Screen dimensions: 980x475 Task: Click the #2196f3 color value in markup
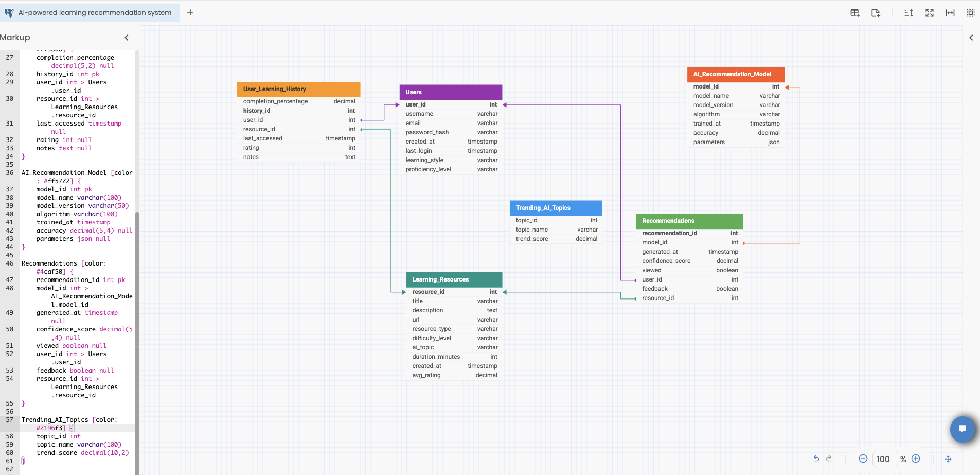pos(50,428)
